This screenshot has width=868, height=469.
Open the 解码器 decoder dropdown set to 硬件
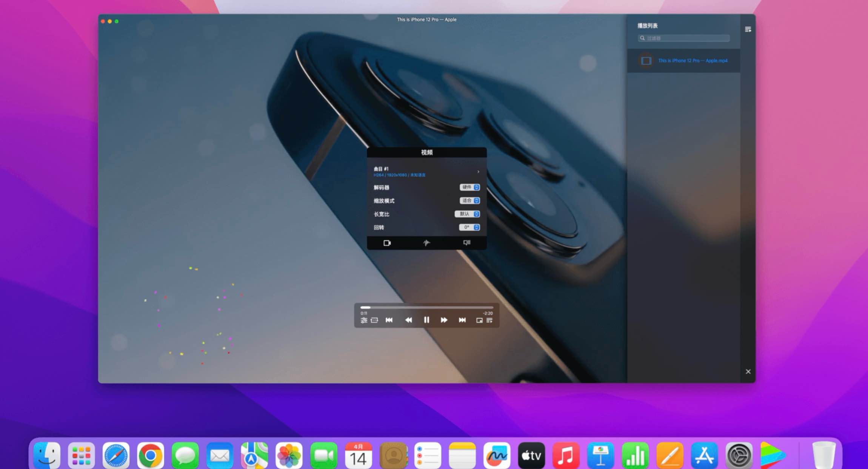pos(469,187)
